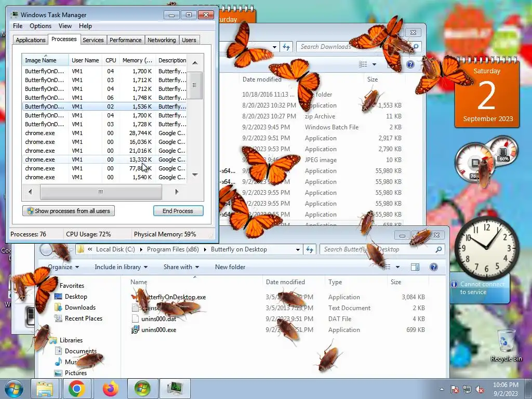Switch to the Networking tab
Image resolution: width=532 pixels, height=399 pixels.
click(162, 40)
